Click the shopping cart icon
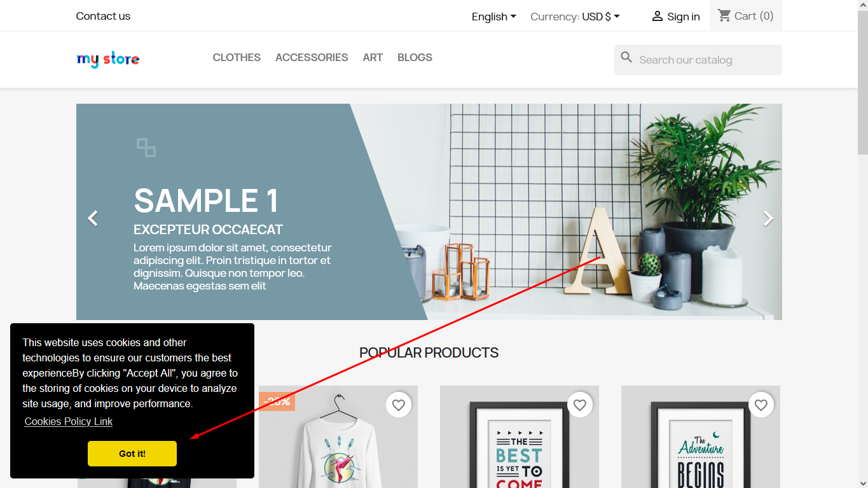The height and width of the screenshot is (488, 868). (x=724, y=15)
